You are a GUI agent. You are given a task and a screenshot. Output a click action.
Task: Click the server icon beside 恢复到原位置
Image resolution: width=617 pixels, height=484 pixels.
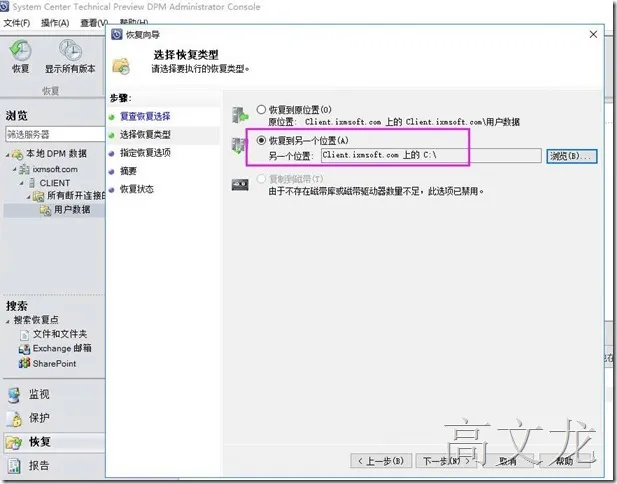(x=240, y=115)
